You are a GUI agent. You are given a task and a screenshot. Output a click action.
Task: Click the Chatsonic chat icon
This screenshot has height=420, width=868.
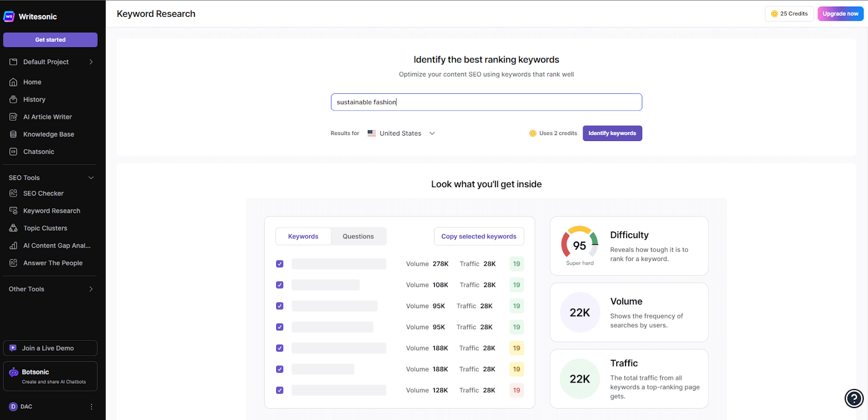click(14, 151)
